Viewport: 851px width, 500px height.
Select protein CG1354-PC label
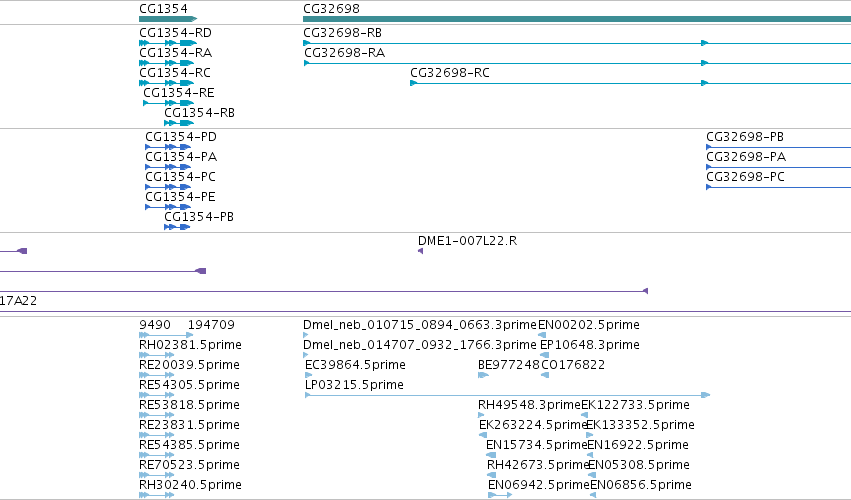tap(180, 177)
